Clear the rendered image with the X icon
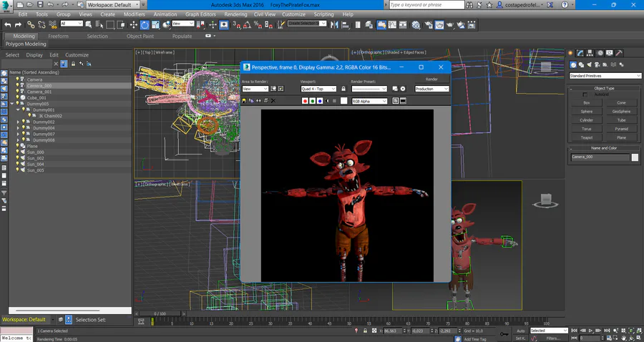The height and width of the screenshot is (342, 644). point(273,101)
